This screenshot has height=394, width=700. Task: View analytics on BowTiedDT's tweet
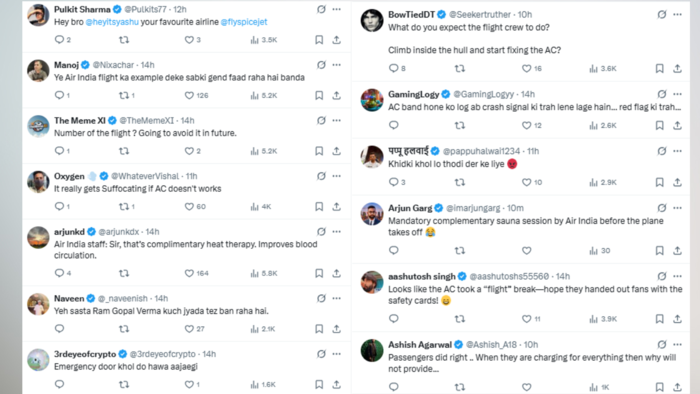[x=593, y=68]
